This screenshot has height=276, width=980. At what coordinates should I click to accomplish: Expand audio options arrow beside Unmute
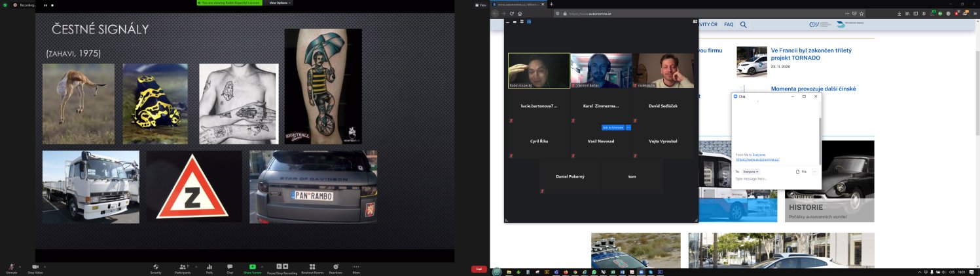[20, 266]
